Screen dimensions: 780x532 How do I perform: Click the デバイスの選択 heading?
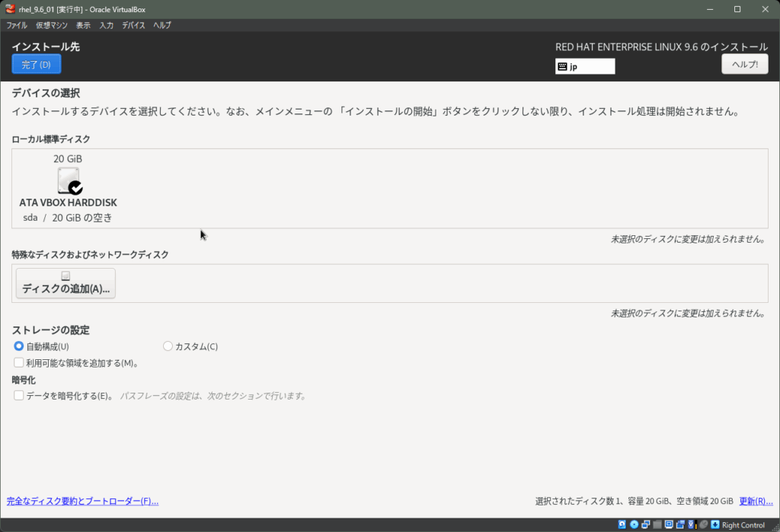pyautogui.click(x=46, y=93)
